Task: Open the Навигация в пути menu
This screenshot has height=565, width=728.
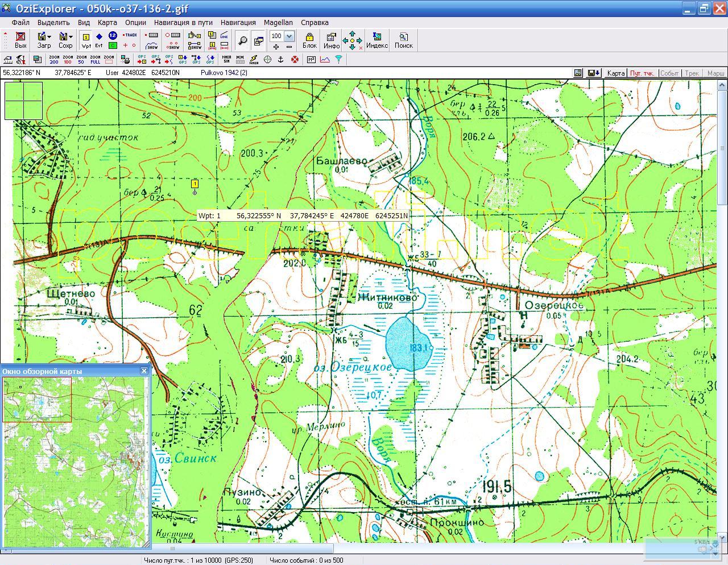Action: tap(183, 23)
